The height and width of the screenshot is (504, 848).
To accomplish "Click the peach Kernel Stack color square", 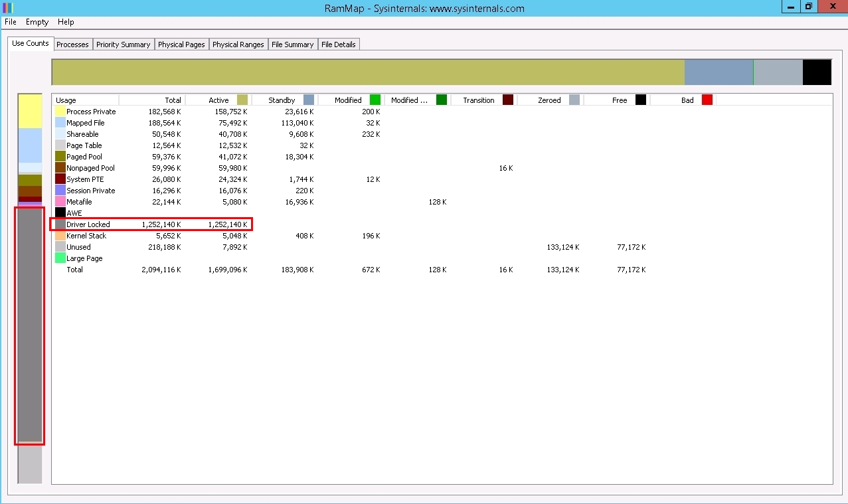I will point(60,236).
